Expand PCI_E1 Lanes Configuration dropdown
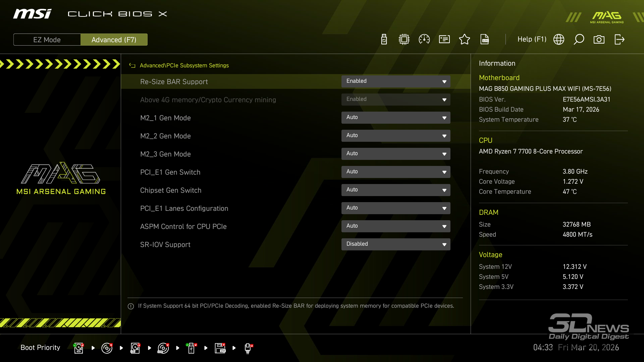Image resolution: width=644 pixels, height=362 pixels. click(x=396, y=208)
